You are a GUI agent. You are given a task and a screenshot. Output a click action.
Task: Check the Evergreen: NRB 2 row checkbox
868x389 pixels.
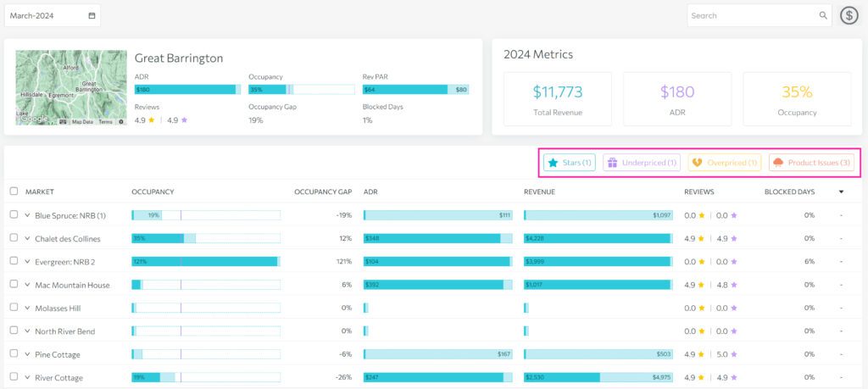point(14,261)
